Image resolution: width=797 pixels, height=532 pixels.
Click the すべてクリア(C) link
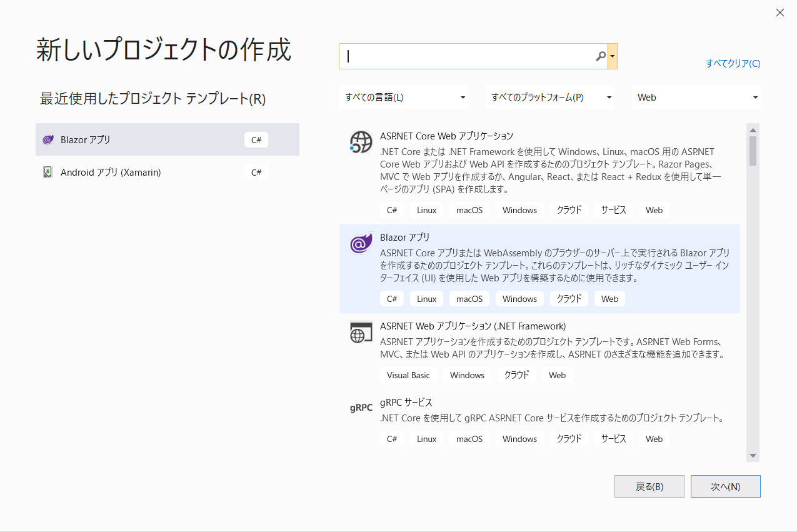click(733, 63)
